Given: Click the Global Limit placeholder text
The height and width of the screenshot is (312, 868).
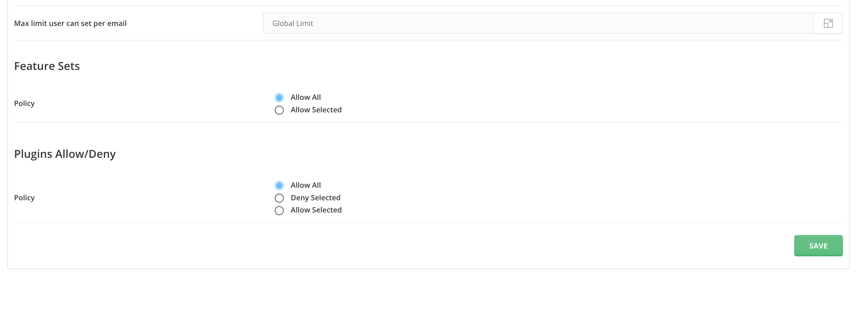Looking at the screenshot, I should click(293, 23).
